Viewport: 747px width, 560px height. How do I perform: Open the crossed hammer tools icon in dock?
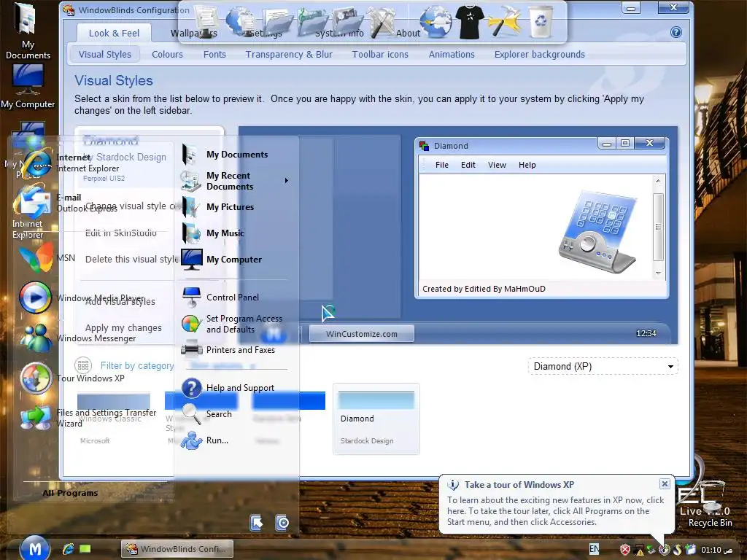(x=384, y=21)
